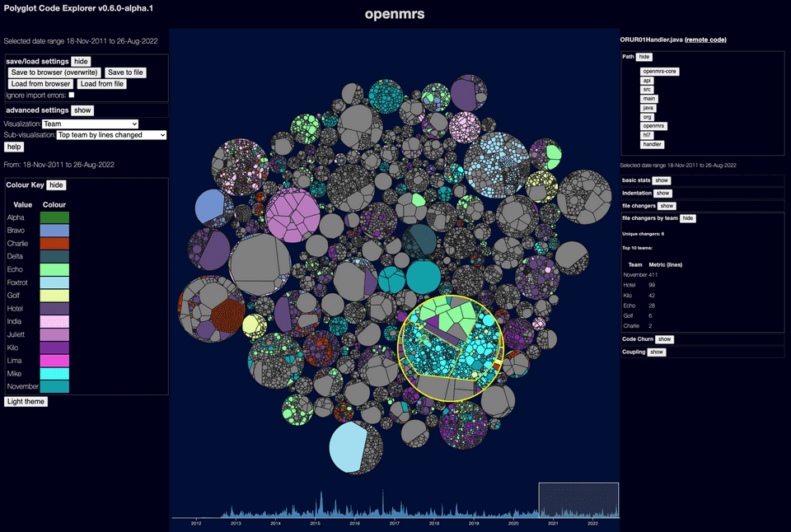The width and height of the screenshot is (791, 532).
Task: Select the org path segment
Action: pos(647,117)
